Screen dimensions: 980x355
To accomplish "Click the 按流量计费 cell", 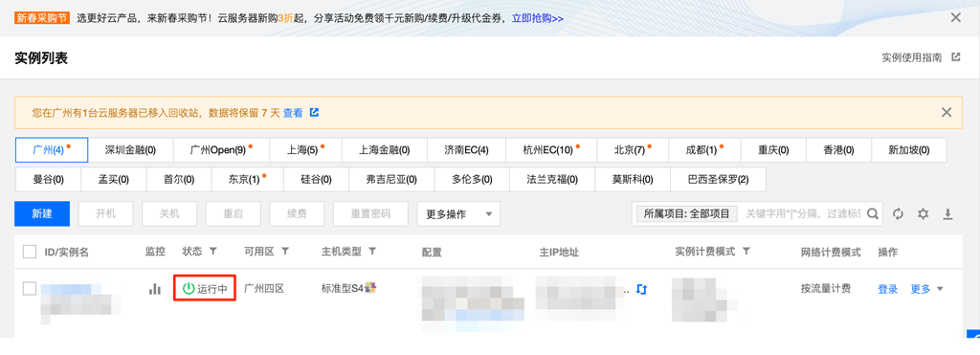I will pos(826,289).
